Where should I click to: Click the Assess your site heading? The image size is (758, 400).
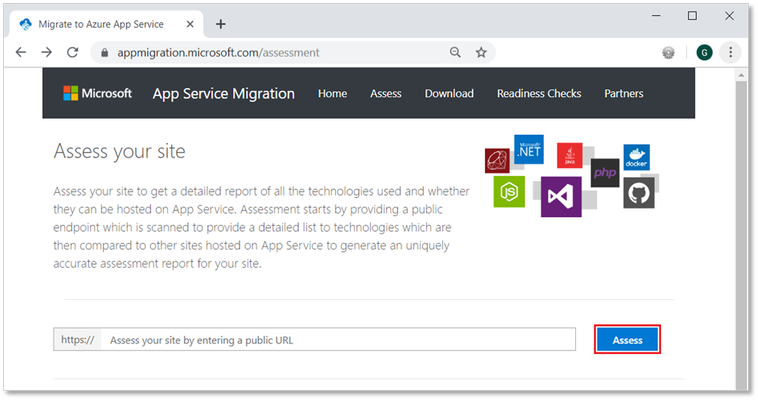pyautogui.click(x=119, y=151)
